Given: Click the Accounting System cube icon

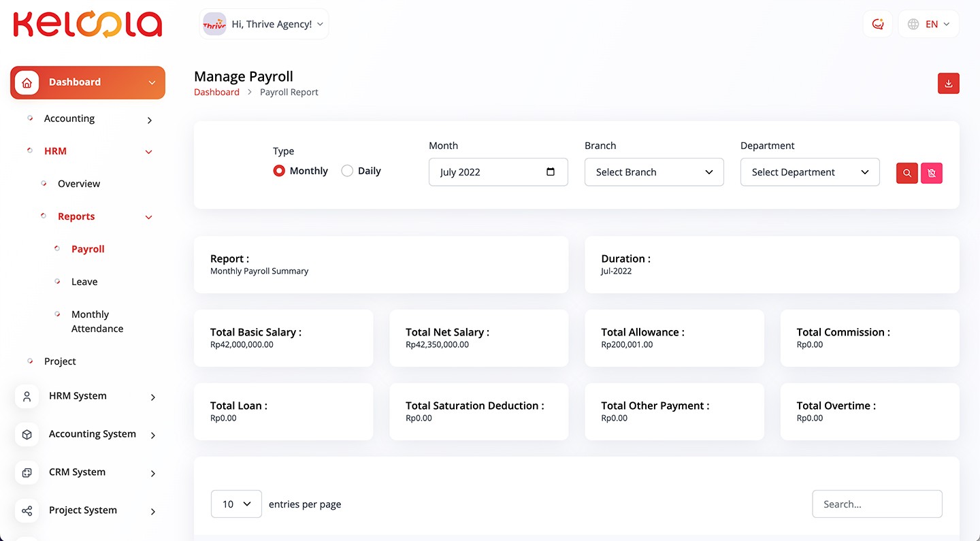Looking at the screenshot, I should pyautogui.click(x=27, y=434).
